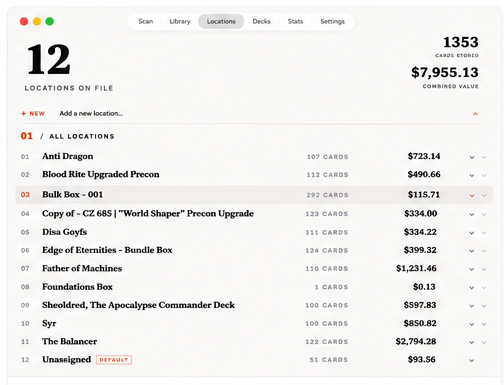Open the Foundations Box location
504x385 pixels.
pos(77,287)
